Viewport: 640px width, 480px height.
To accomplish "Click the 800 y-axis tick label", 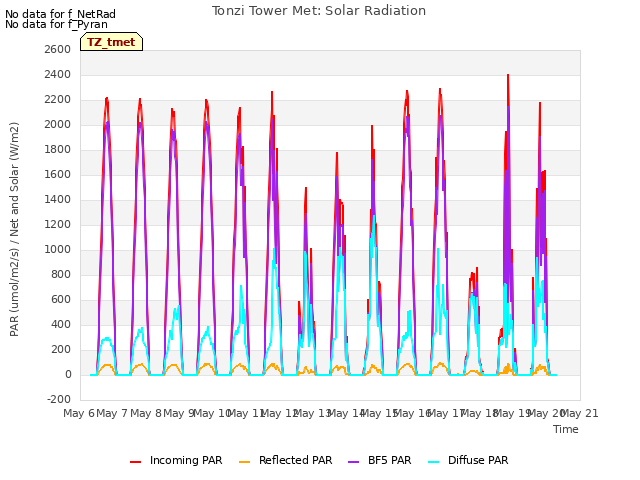I will point(61,274).
